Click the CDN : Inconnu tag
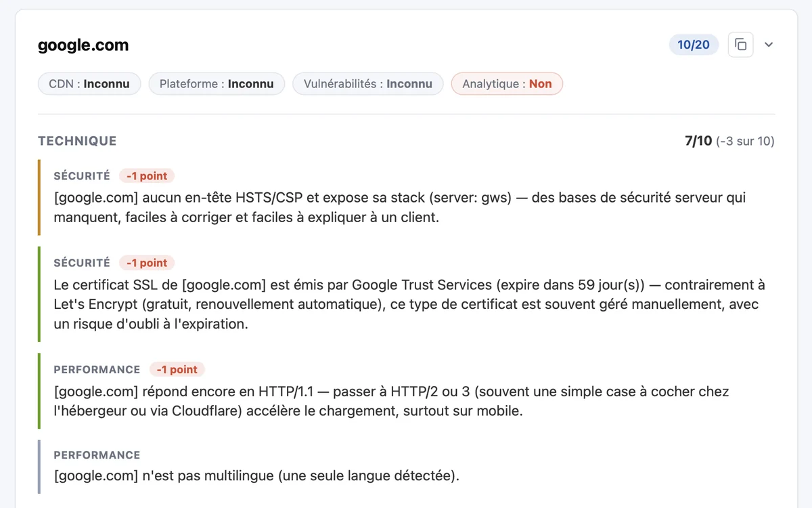The image size is (812, 508). click(89, 84)
